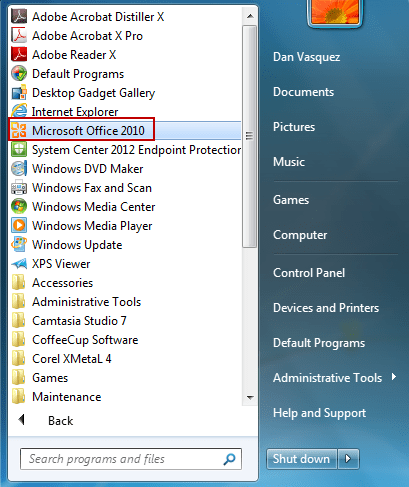Expand the Corel XMetaL 4 folder name
This screenshot has width=409, height=487.
[72, 359]
